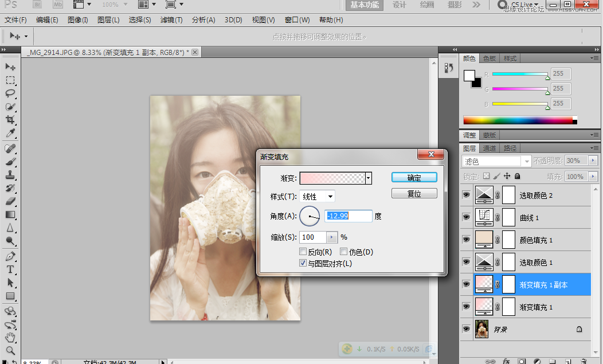Launch Bridge from the application bar

[37, 5]
